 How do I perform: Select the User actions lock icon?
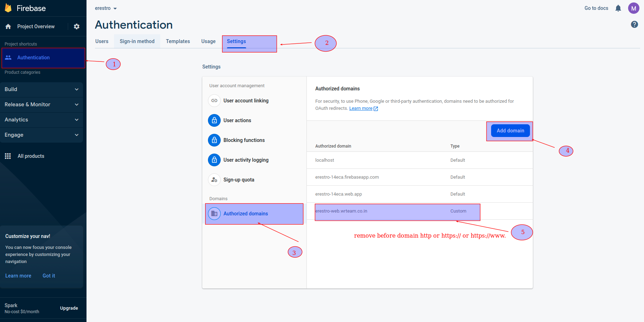tap(214, 120)
